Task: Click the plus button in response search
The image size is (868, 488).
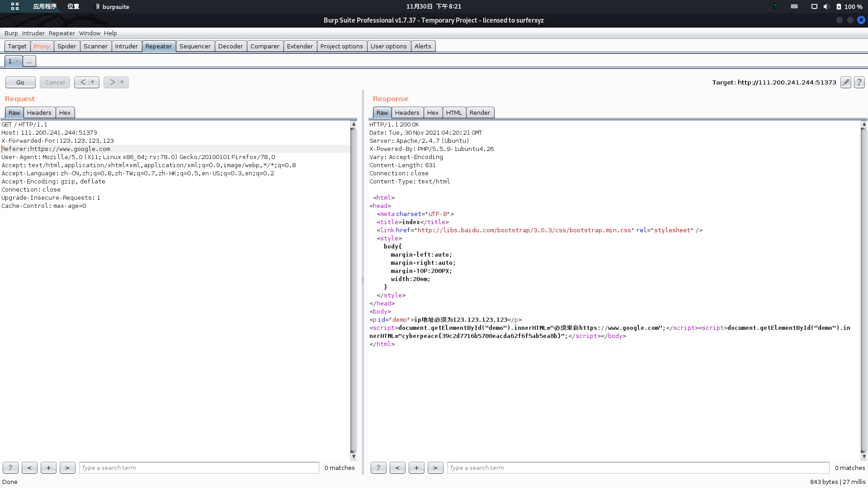Action: (x=416, y=468)
